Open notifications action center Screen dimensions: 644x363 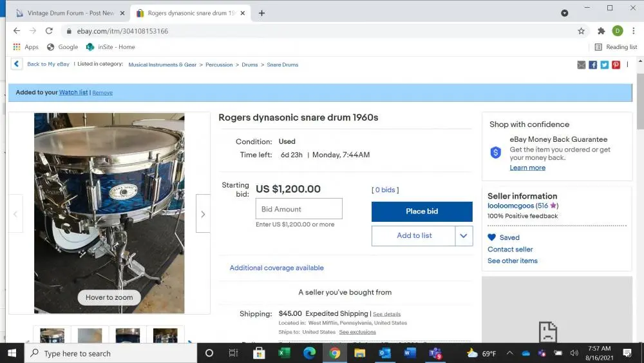point(627,353)
